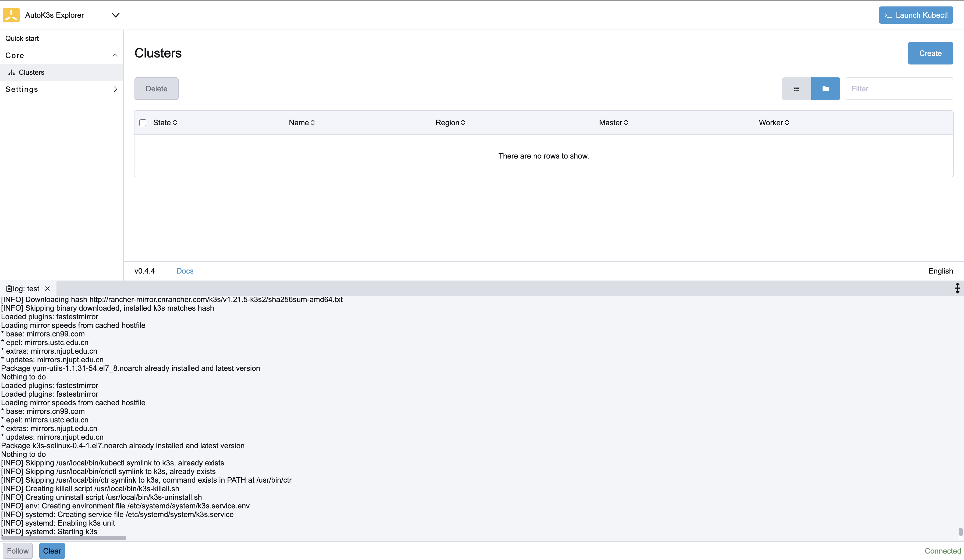Open the Docs link
This screenshot has height=560, width=964.
click(x=185, y=271)
